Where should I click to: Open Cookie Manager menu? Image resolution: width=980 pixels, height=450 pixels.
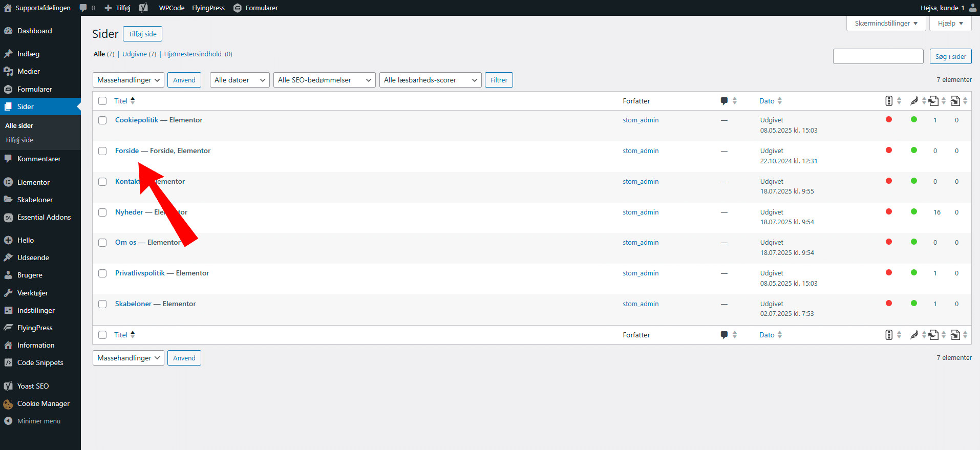coord(44,403)
